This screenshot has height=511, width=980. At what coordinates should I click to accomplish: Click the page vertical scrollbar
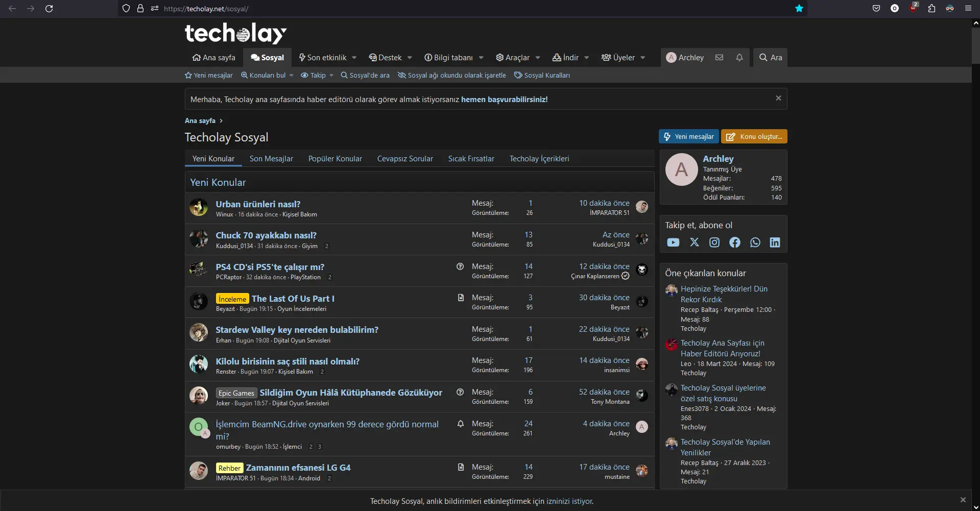pyautogui.click(x=975, y=45)
